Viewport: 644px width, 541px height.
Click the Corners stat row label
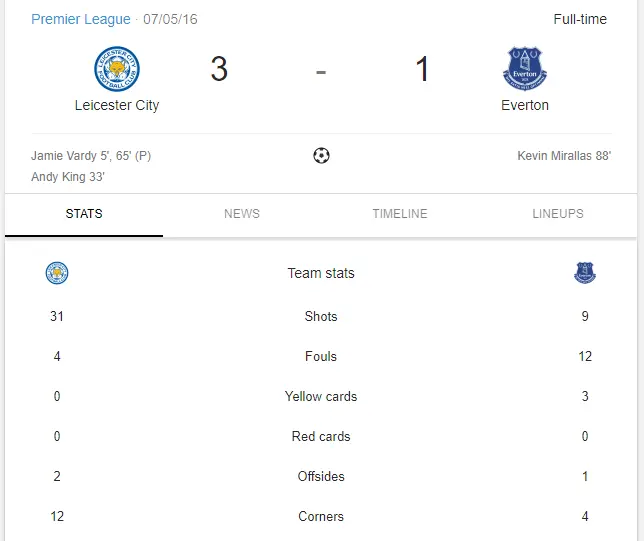(321, 517)
